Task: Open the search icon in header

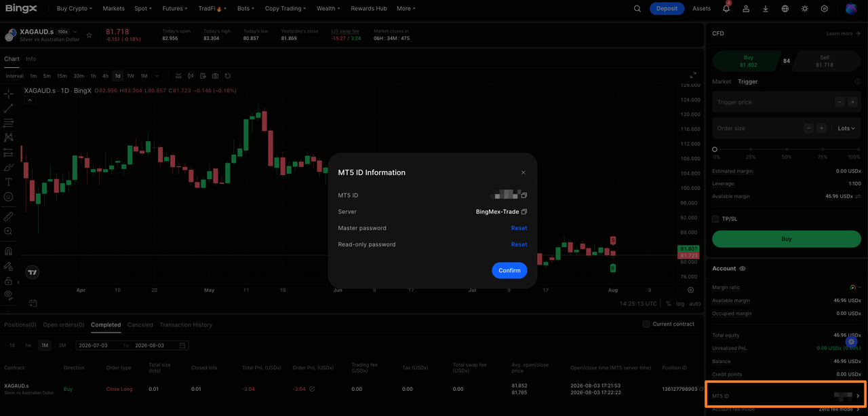Action: point(637,9)
